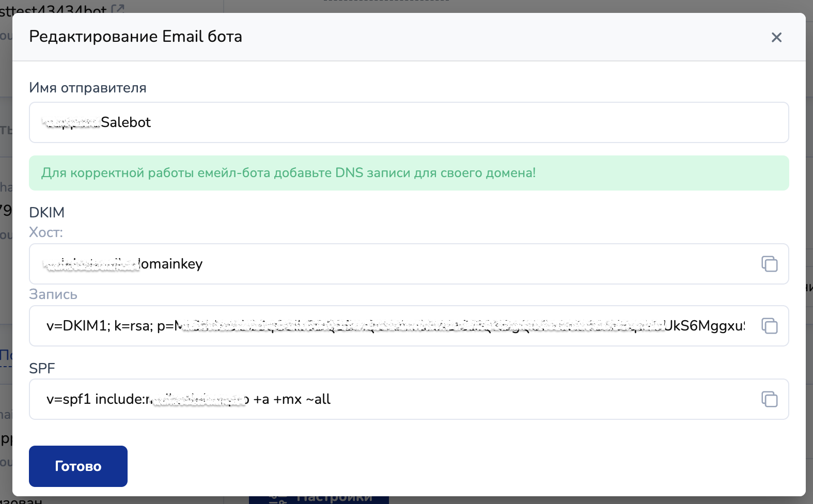This screenshot has height=504, width=813.
Task: Click the Настройки button behind the dialog
Action: (319, 499)
